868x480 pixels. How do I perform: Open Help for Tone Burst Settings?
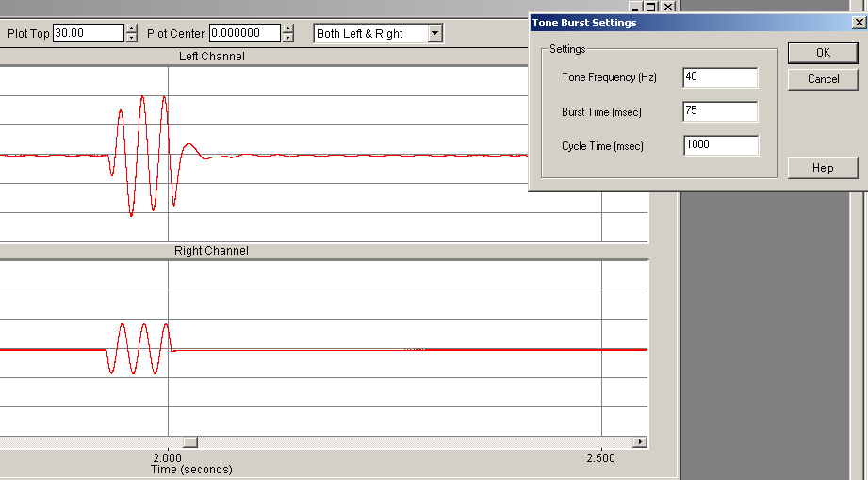click(x=823, y=168)
